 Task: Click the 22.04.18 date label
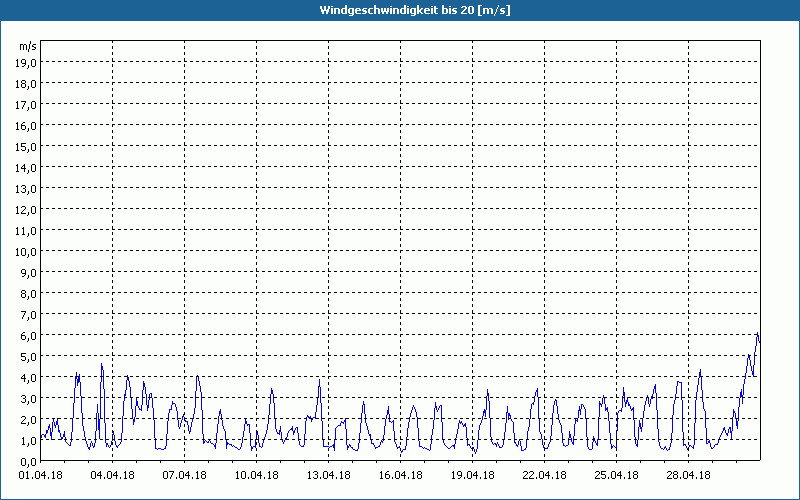pyautogui.click(x=544, y=475)
